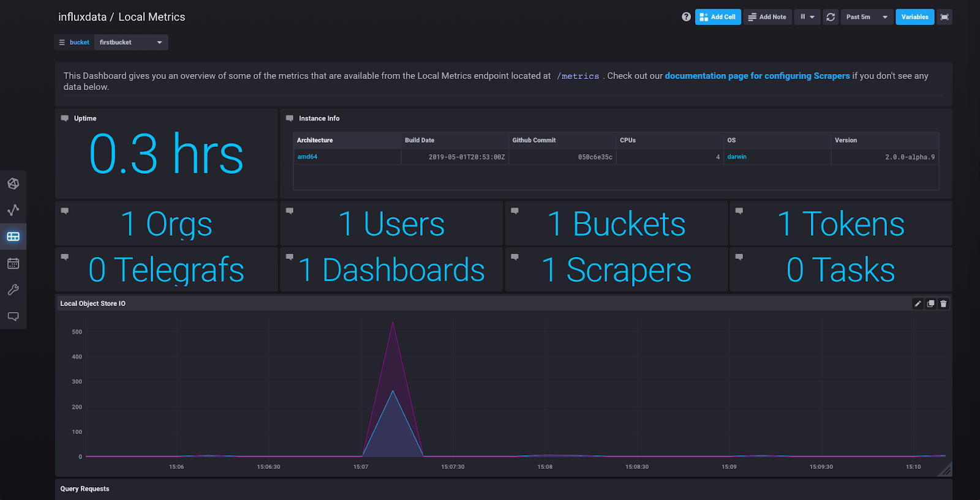Image resolution: width=980 pixels, height=500 pixels.
Task: Click the Add Cell button
Action: click(718, 17)
